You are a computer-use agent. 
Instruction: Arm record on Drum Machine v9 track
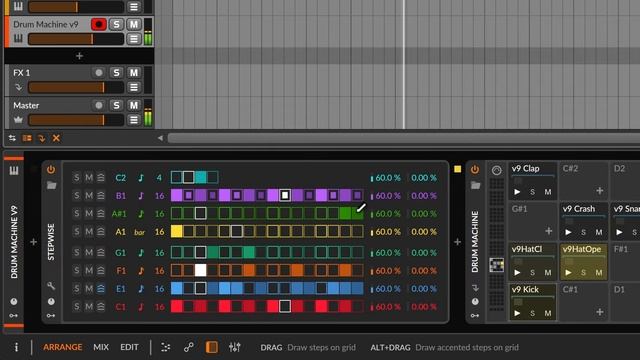99,24
